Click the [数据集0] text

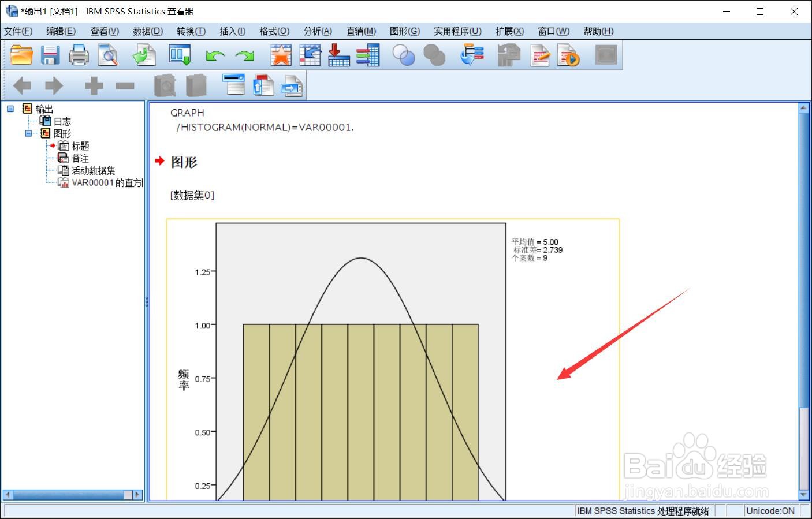tap(192, 195)
